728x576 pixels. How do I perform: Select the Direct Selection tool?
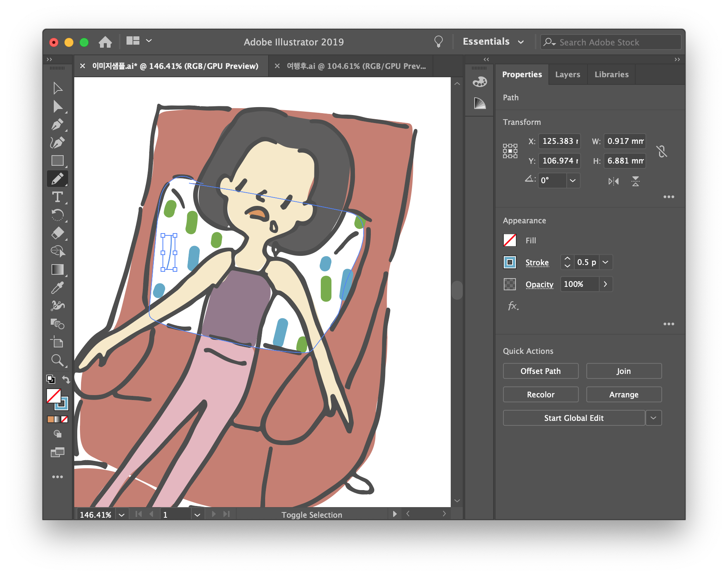[57, 107]
